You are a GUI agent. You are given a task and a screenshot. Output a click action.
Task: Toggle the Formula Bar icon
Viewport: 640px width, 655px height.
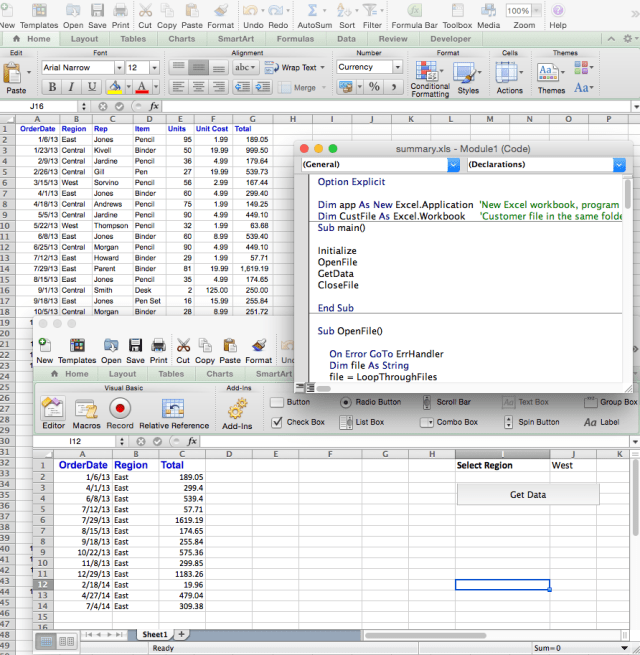pyautogui.click(x=414, y=10)
